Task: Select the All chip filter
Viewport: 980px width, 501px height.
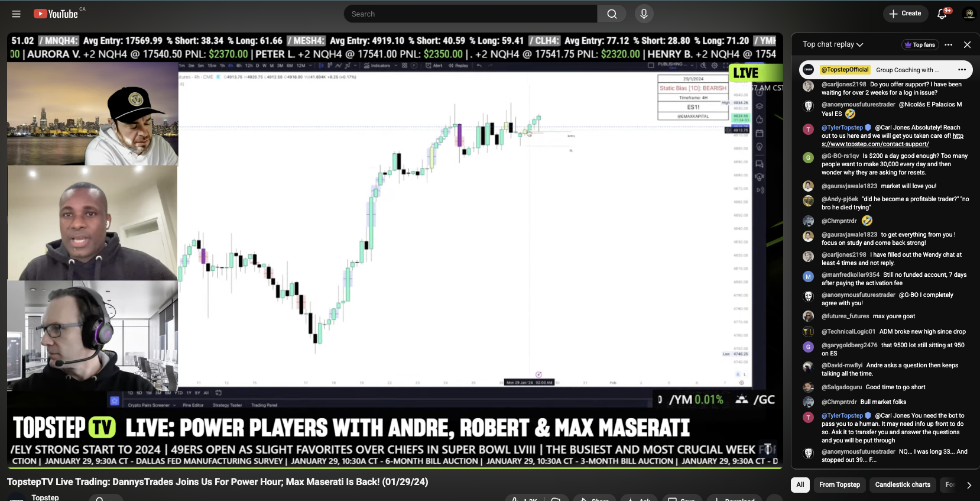Action: point(800,485)
